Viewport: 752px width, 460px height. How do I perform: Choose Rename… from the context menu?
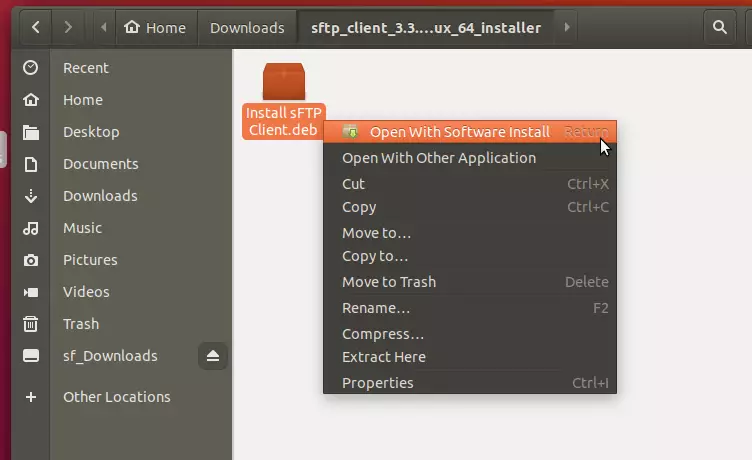(470, 308)
